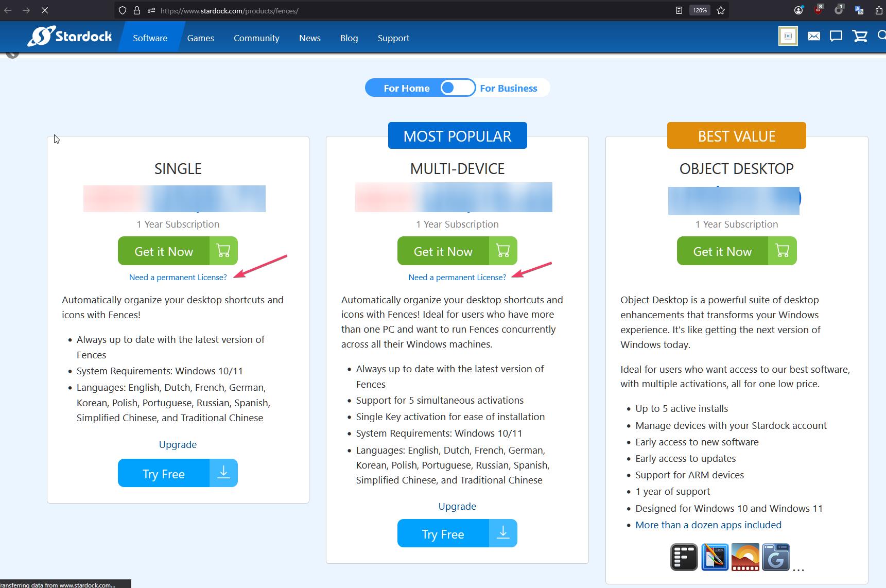Open the Games menu in navigation

click(x=200, y=38)
